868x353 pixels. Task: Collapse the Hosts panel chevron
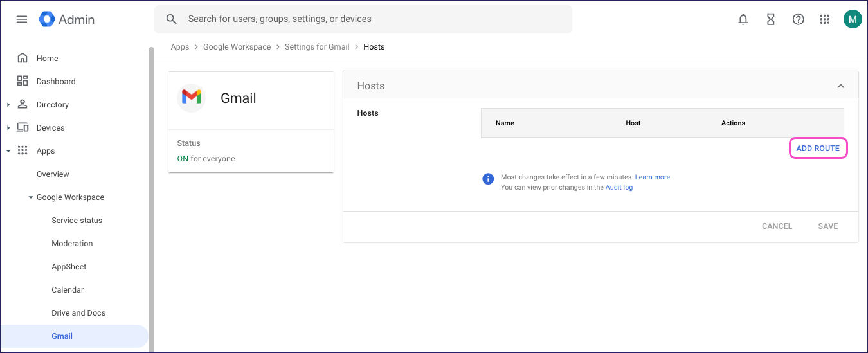point(840,86)
